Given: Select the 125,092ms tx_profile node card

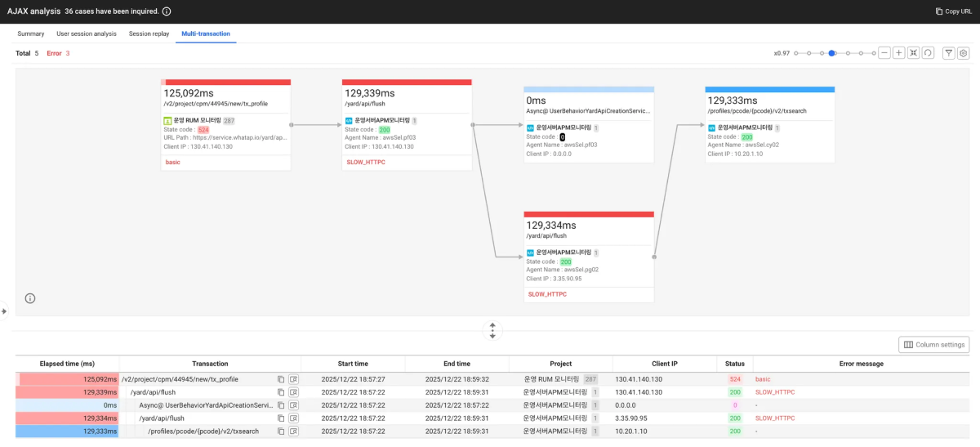Looking at the screenshot, I should click(226, 125).
